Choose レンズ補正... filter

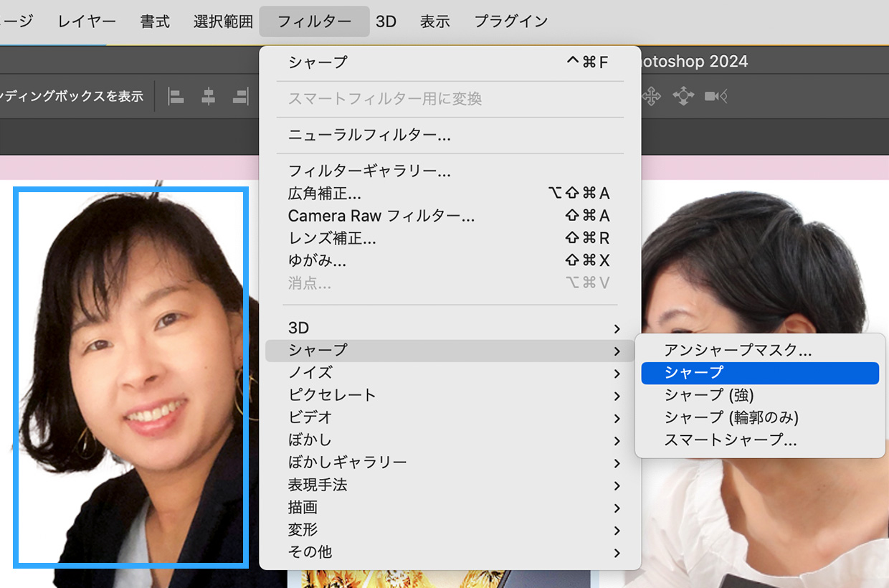tap(450, 238)
